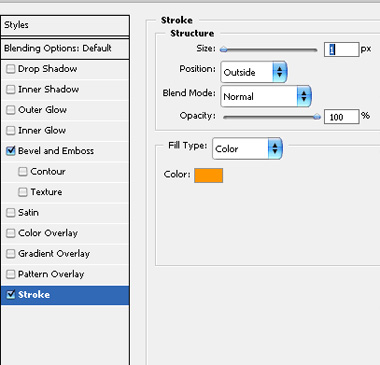The width and height of the screenshot is (380, 365).
Task: Toggle the Outer Glow checkbox
Action: [11, 110]
